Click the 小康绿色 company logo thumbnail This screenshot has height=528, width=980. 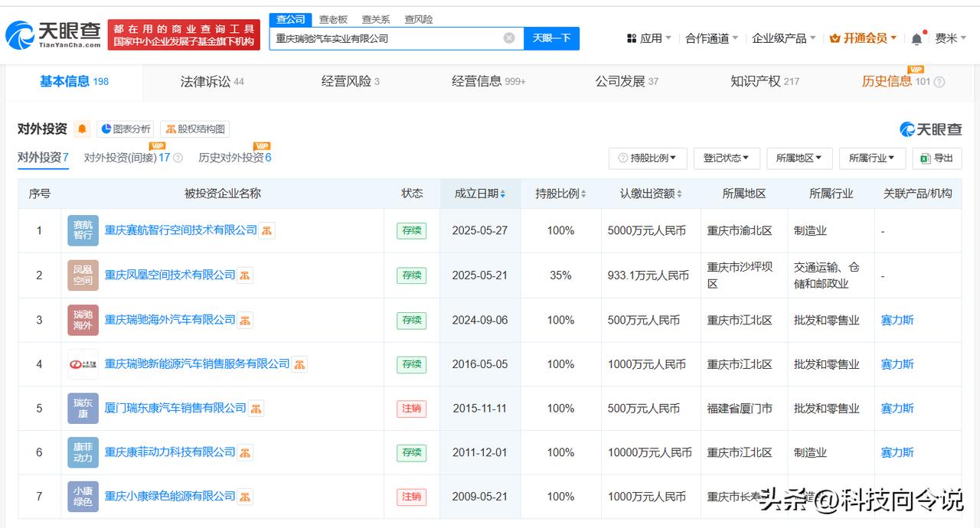pyautogui.click(x=83, y=497)
